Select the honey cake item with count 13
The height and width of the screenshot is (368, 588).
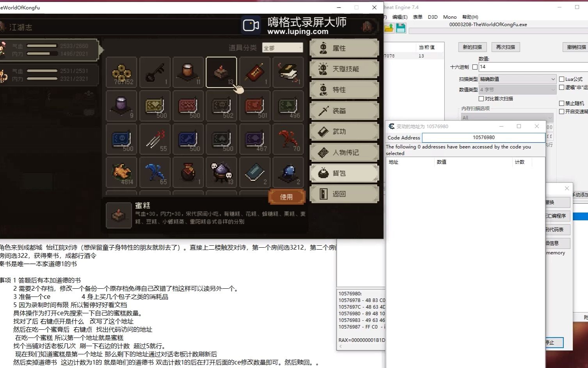221,72
